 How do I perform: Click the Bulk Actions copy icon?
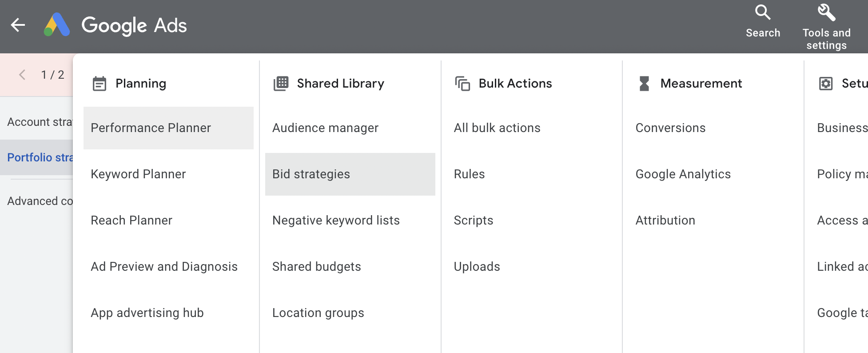tap(462, 84)
